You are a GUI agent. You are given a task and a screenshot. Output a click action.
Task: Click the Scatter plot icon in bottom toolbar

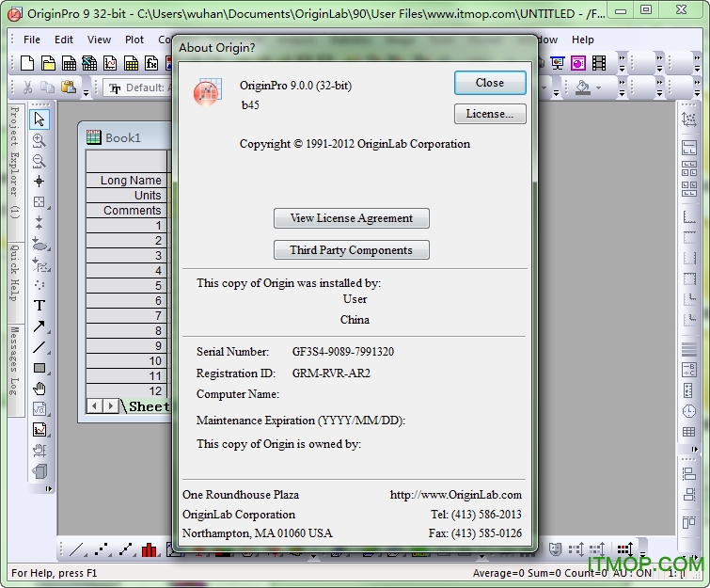point(103,549)
